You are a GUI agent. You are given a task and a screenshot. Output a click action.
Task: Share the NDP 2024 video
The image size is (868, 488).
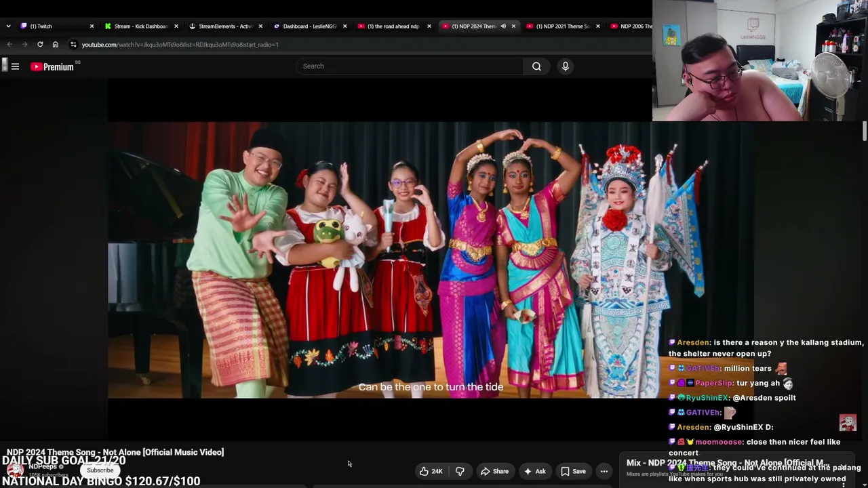pyautogui.click(x=494, y=472)
